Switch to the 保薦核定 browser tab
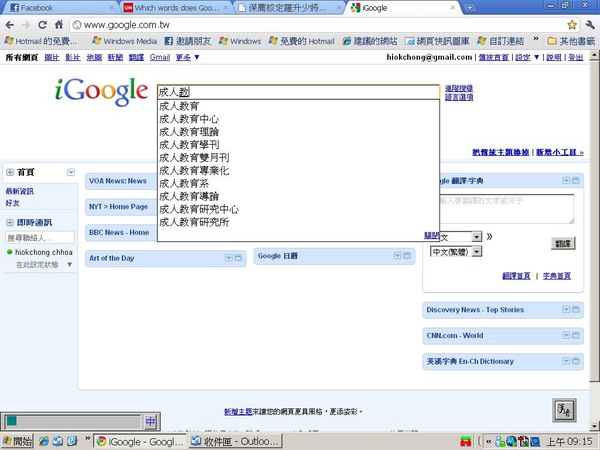 289,8
